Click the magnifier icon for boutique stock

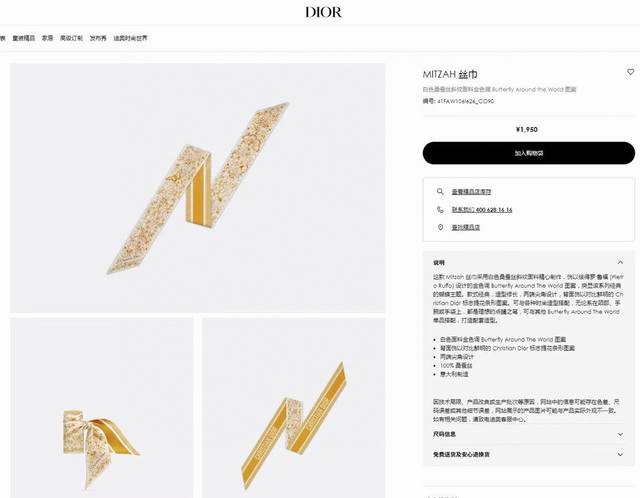pyautogui.click(x=440, y=191)
